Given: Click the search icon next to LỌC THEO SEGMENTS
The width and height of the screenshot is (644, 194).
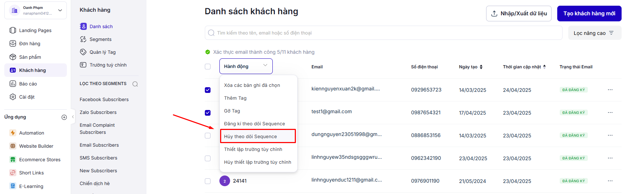Looking at the screenshot, I should coord(135,84).
